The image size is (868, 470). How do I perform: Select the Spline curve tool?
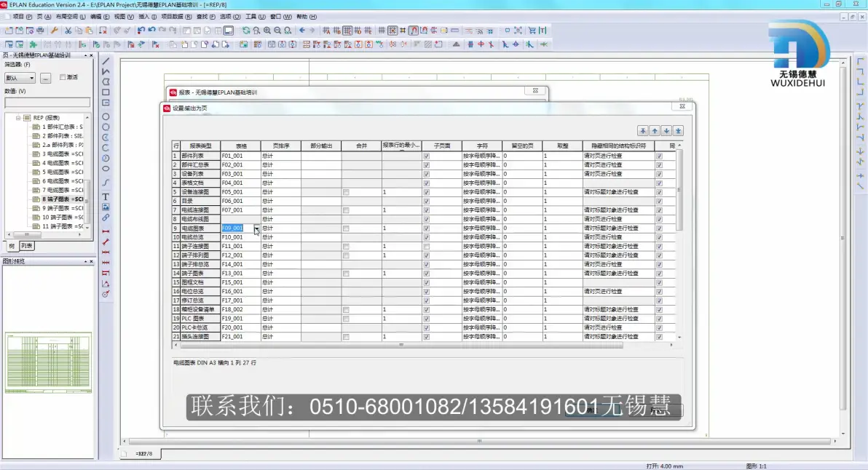pyautogui.click(x=106, y=183)
